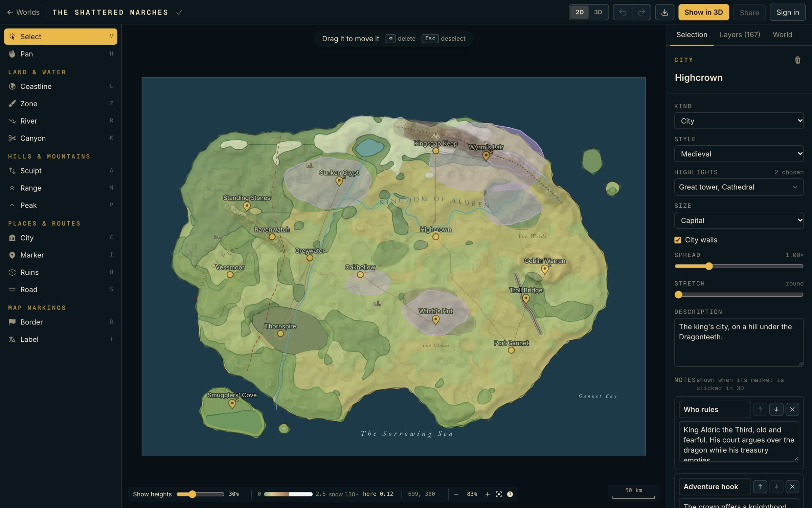
Task: Choose the Label text tool
Action: [61, 339]
